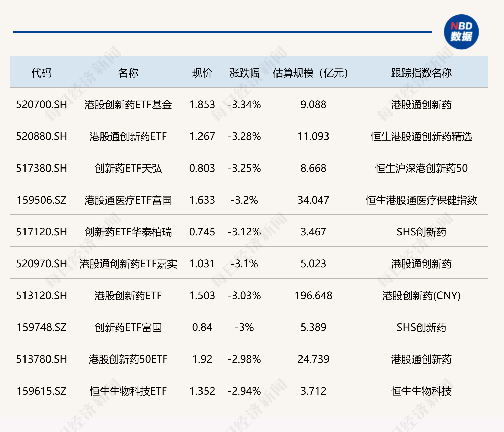This screenshot has width=504, height=432.
Task: Click 港股创新药(CNY) index name
Action: click(x=421, y=296)
